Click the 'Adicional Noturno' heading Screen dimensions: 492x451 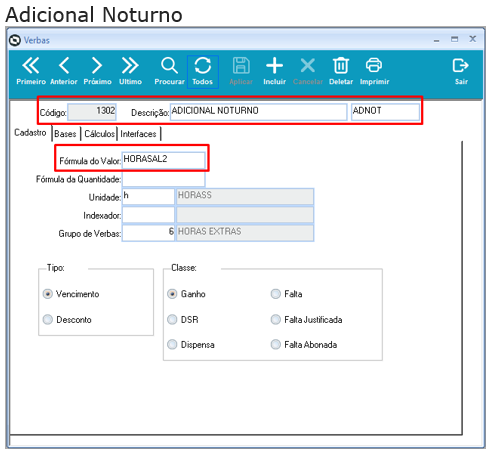(x=94, y=15)
